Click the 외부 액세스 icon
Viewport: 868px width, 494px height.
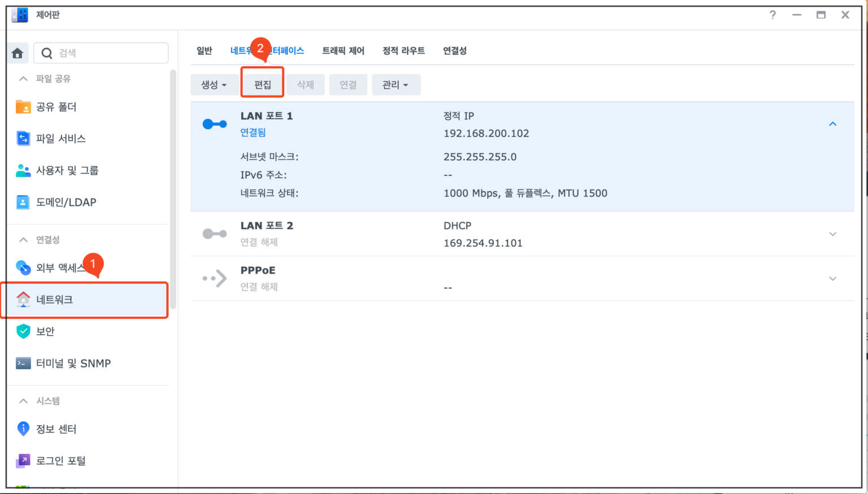click(x=23, y=267)
